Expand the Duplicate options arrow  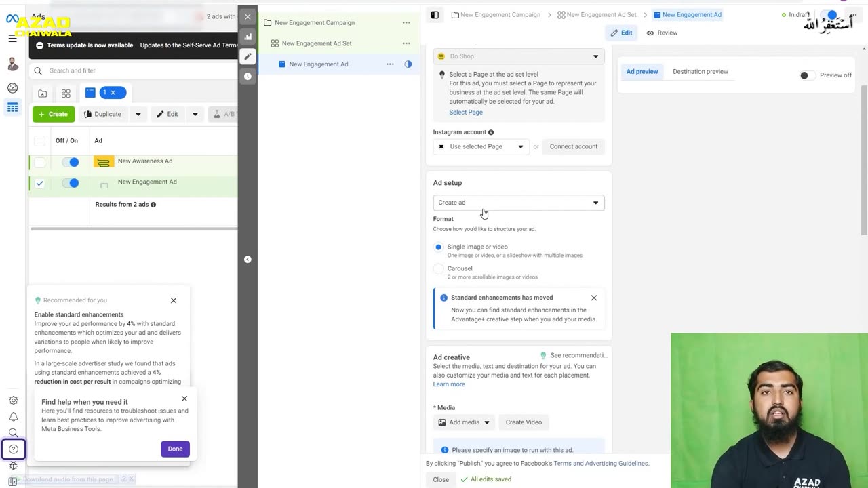[x=138, y=114]
